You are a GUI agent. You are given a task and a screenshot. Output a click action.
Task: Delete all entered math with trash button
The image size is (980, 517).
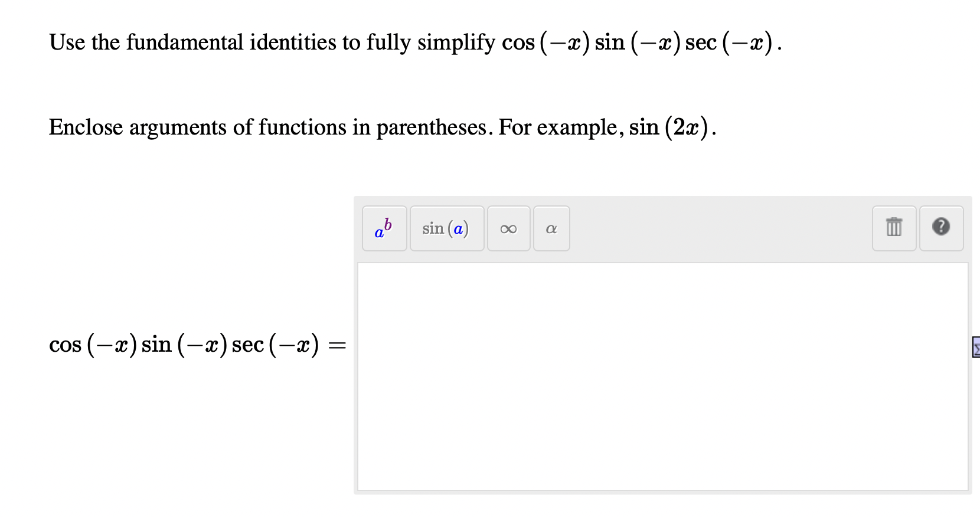(893, 228)
